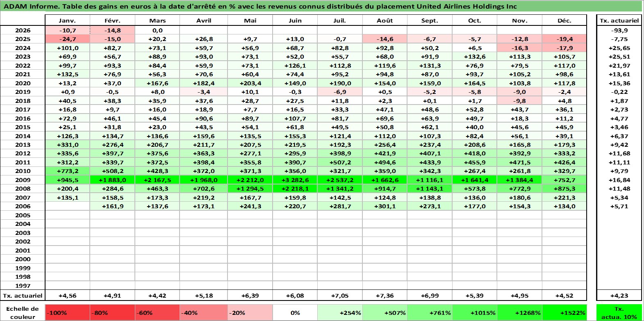Click the 2009 row label

[x=23, y=180]
